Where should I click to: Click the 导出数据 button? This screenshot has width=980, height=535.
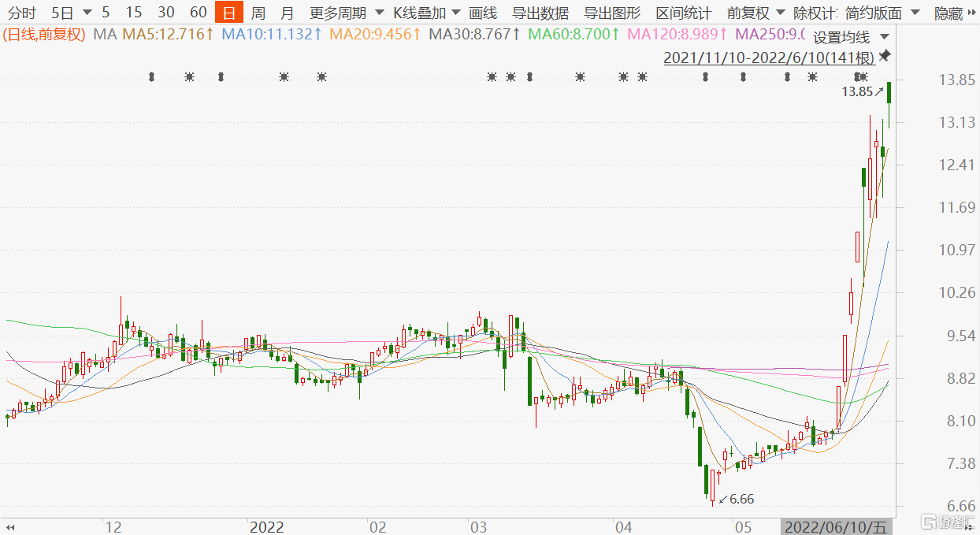pyautogui.click(x=540, y=13)
